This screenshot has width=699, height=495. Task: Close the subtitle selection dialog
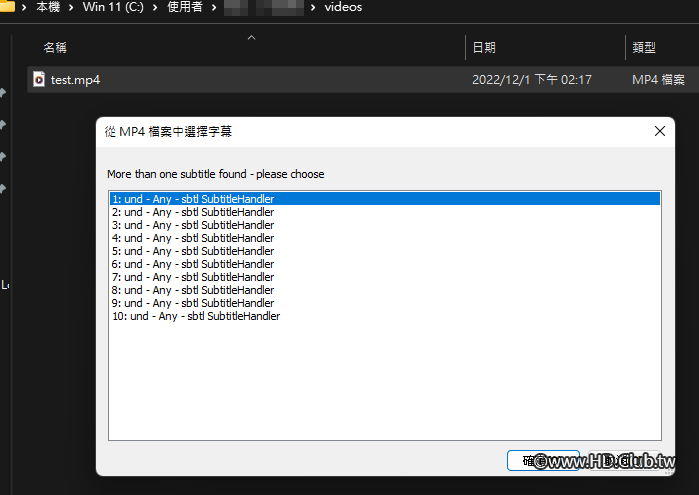pos(660,131)
